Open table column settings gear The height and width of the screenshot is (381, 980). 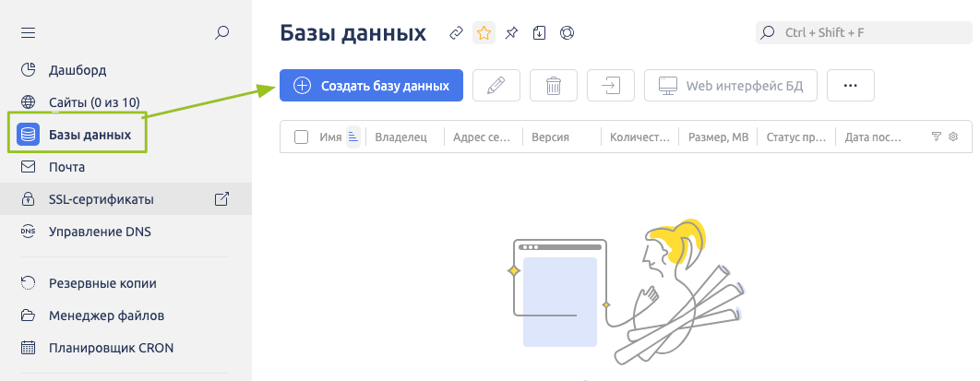tap(953, 137)
